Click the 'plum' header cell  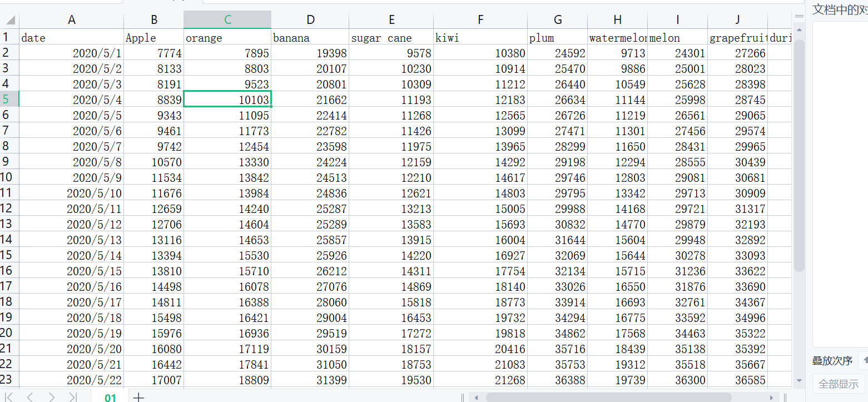click(x=558, y=37)
